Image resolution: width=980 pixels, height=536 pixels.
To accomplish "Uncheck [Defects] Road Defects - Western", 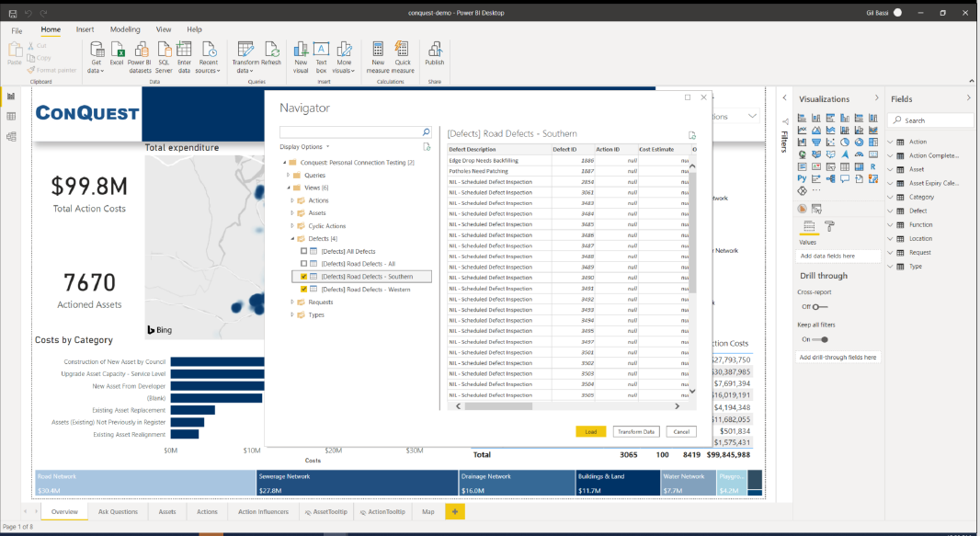I will click(x=303, y=290).
